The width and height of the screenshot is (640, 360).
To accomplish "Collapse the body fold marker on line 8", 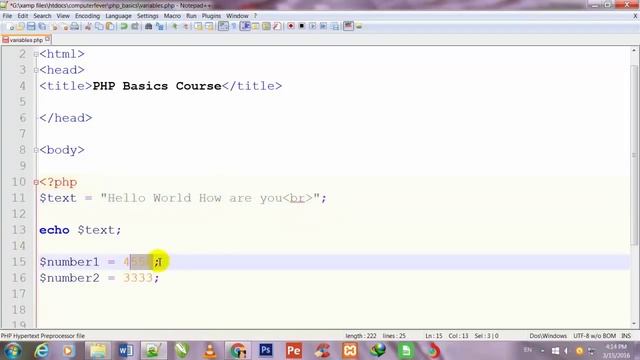I will [x=36, y=150].
